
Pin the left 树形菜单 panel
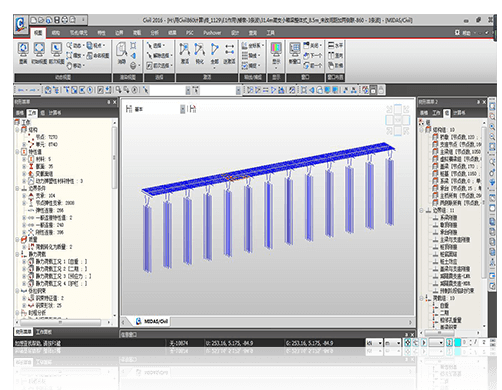click(108, 102)
